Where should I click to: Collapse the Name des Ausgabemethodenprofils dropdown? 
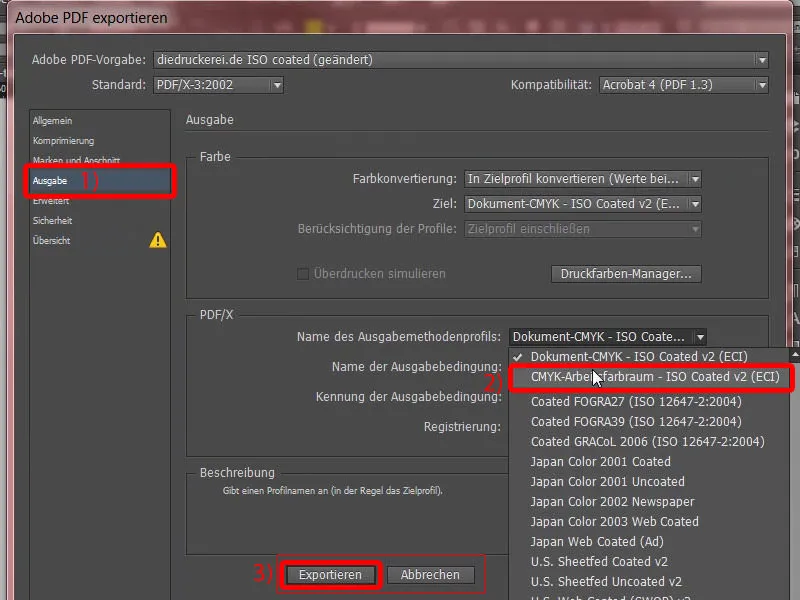[607, 337]
